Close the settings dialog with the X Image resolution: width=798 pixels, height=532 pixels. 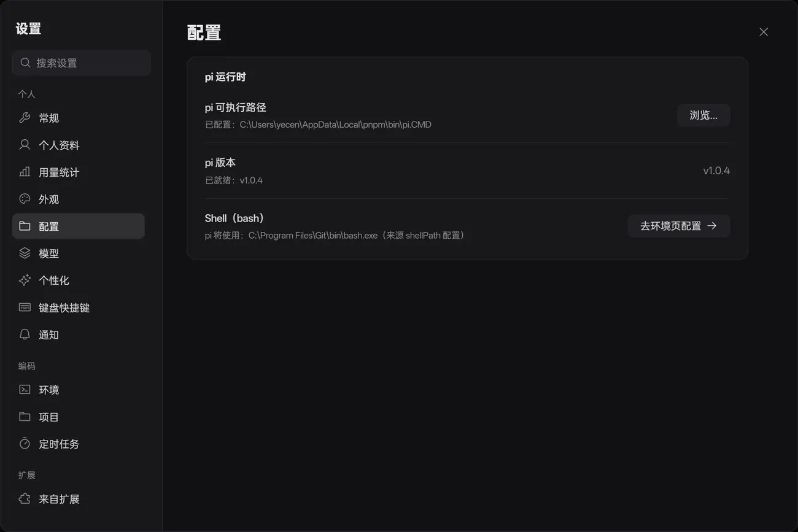(764, 32)
